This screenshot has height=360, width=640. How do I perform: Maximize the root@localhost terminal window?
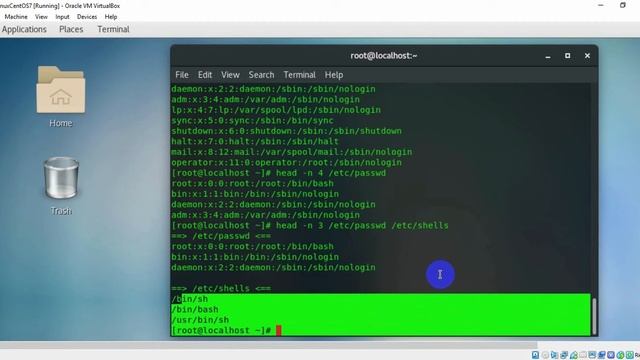[x=567, y=56]
